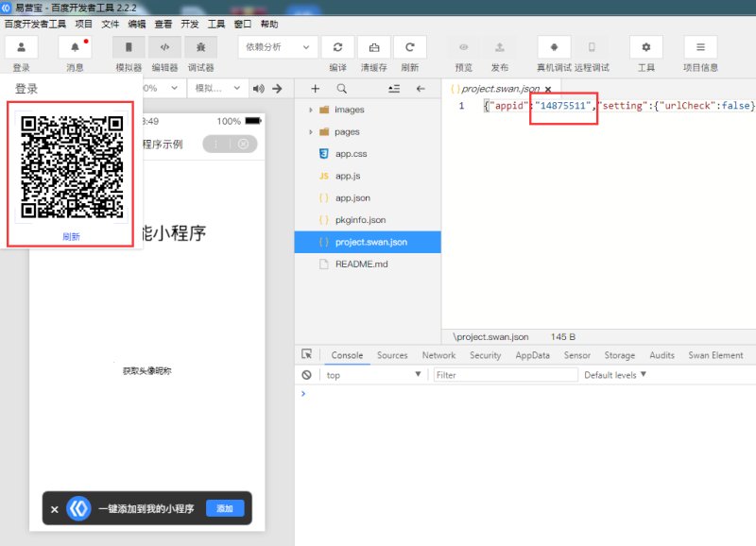This screenshot has width=756, height=546.
Task: Open the Default levels dropdown
Action: pos(615,375)
